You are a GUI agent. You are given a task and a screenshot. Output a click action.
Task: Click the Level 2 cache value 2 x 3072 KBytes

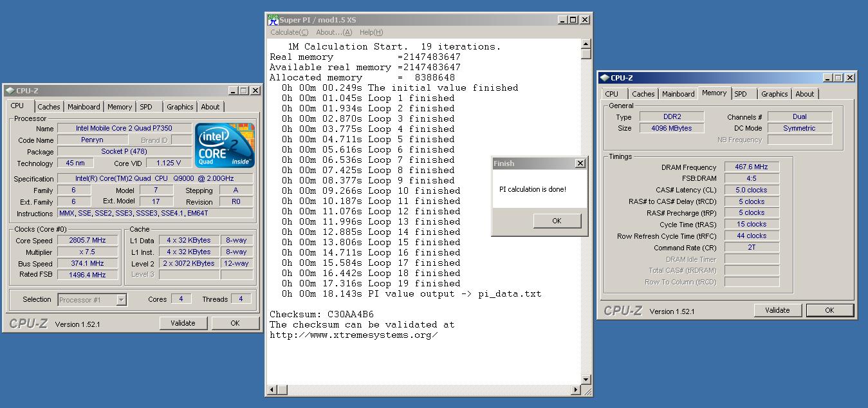tap(189, 263)
